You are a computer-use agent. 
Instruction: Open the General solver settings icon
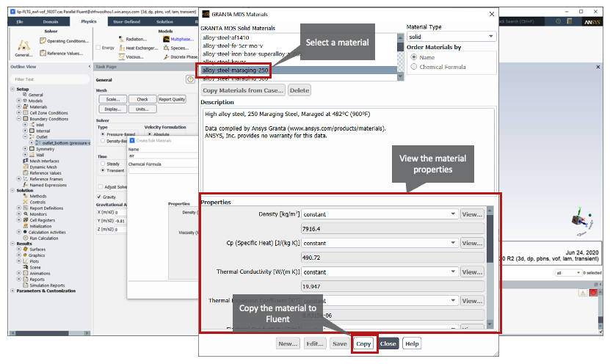[22, 47]
